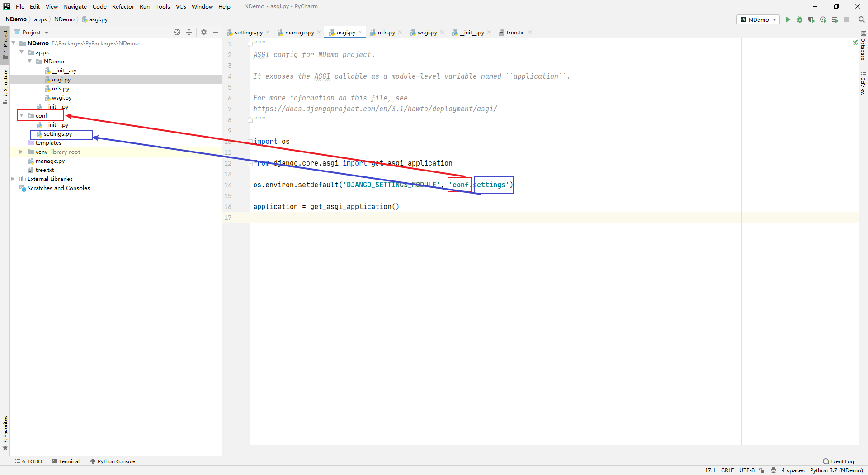Open the Refactor menu
Screen dimensions: 868x475
pyautogui.click(x=123, y=6)
